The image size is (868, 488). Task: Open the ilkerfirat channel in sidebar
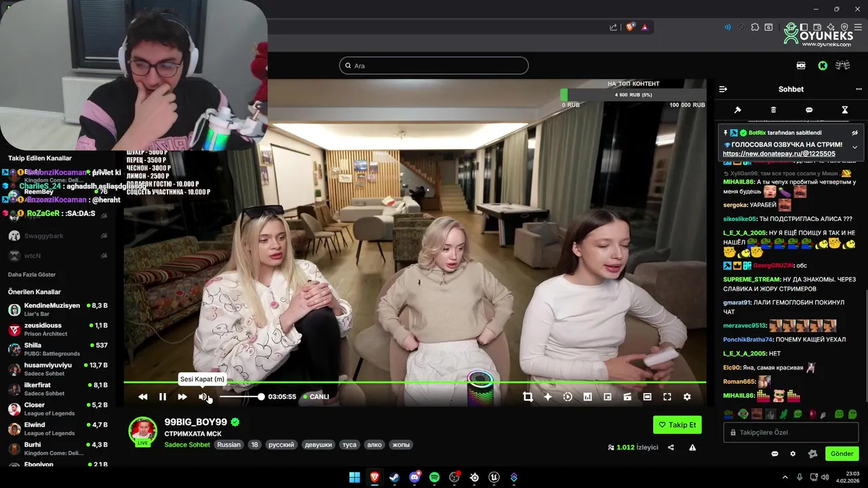coord(58,389)
